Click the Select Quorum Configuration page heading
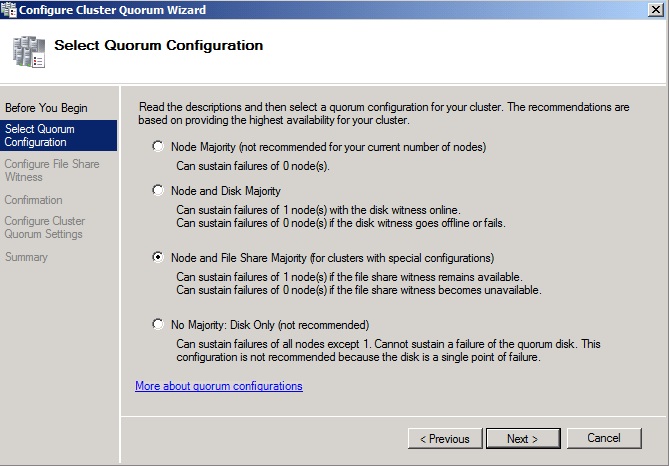 158,45
